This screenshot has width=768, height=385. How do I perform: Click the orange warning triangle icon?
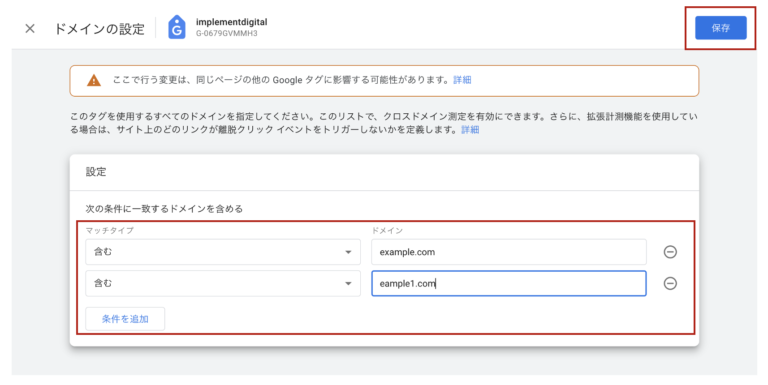click(94, 80)
